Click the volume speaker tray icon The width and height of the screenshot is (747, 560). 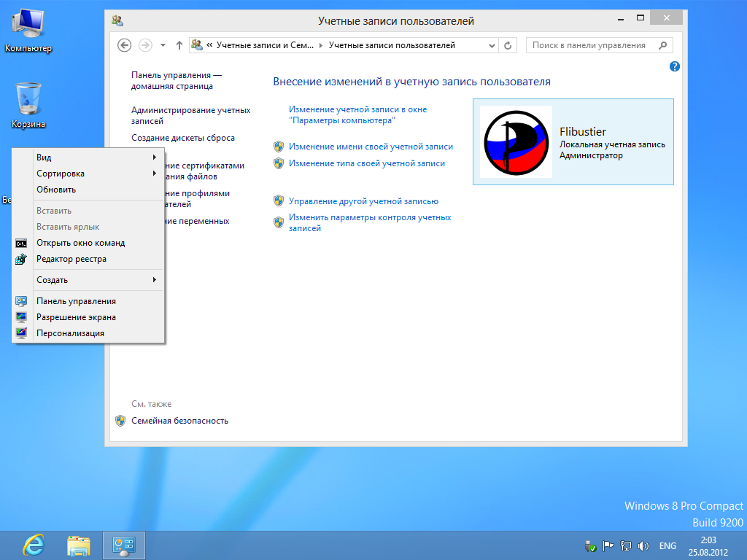click(643, 545)
